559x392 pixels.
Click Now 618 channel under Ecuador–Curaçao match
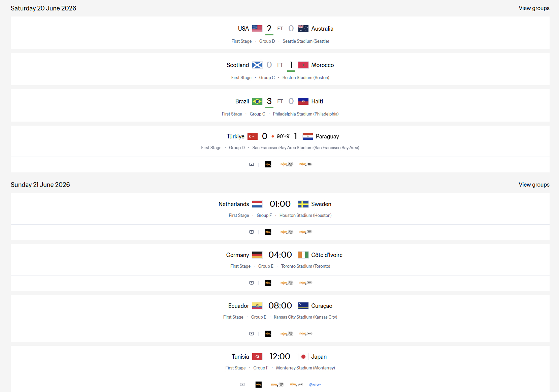(x=306, y=334)
